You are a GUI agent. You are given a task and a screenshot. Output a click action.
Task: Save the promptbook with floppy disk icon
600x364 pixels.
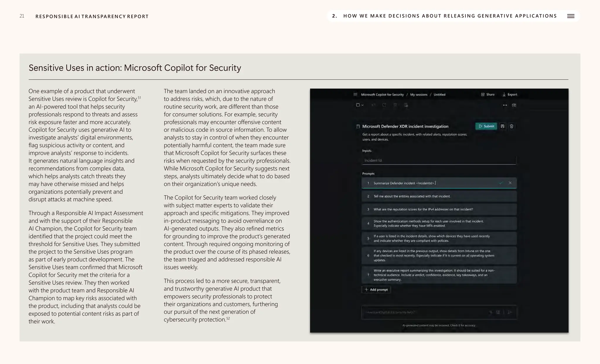click(x=502, y=126)
